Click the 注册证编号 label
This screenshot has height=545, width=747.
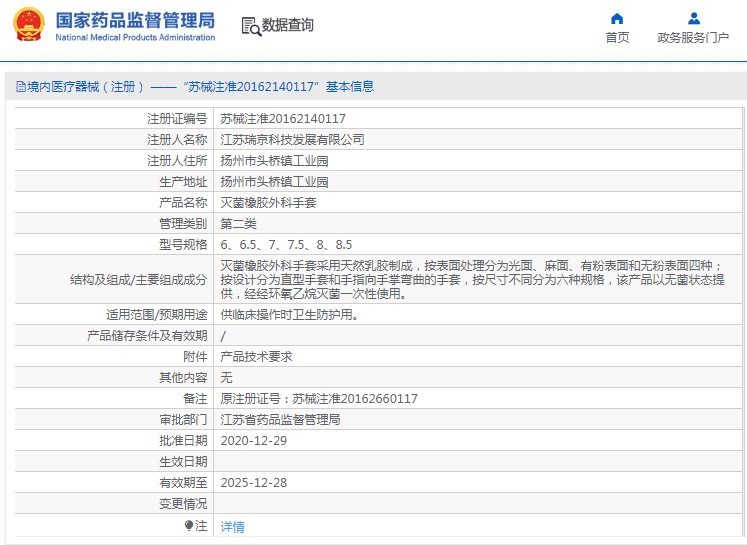click(177, 119)
